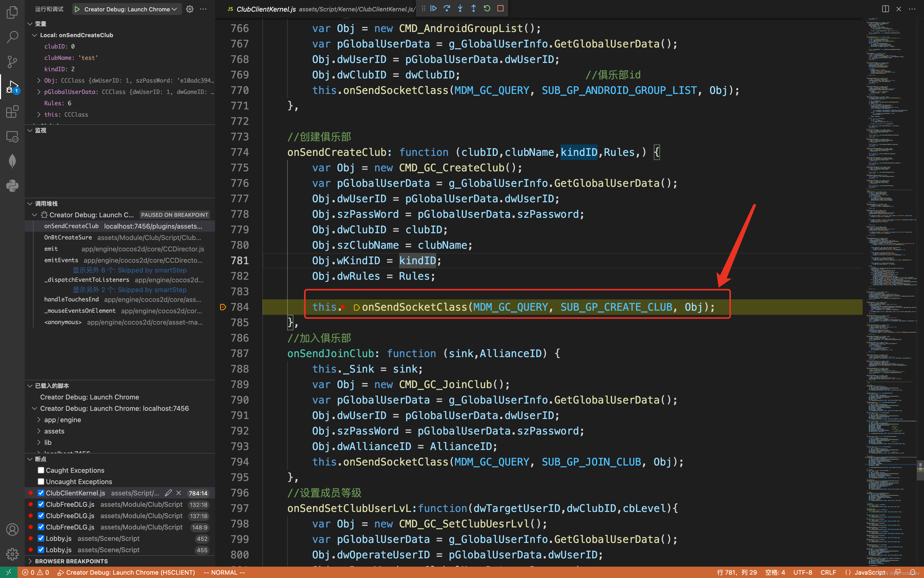Disable Lobby.js line 452 breakpoint
Image resolution: width=924 pixels, height=578 pixels.
[x=41, y=539]
